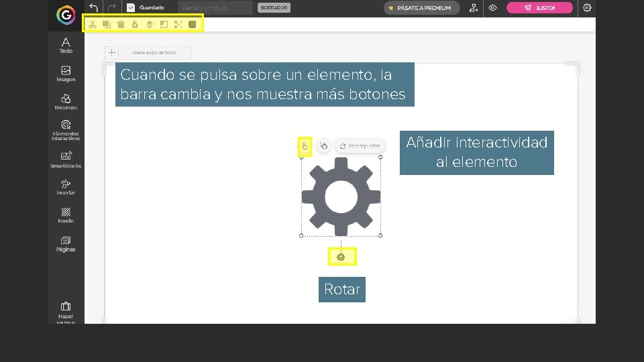Open the Páginas panel
The height and width of the screenshot is (362, 644).
66,244
